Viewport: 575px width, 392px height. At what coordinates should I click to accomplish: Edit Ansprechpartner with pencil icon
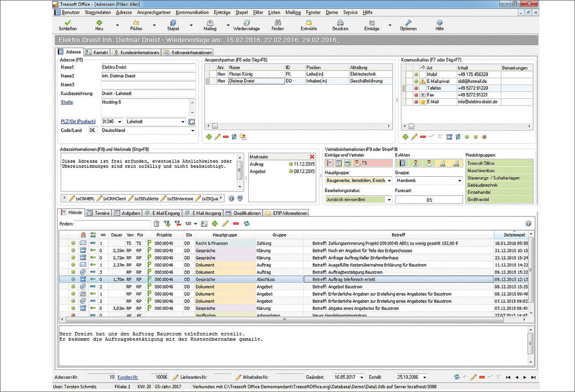(217, 137)
